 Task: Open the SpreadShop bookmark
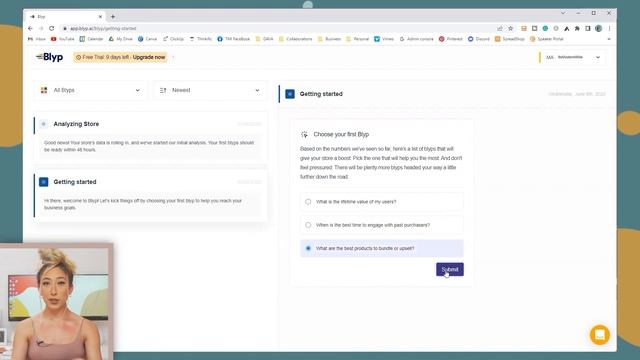pyautogui.click(x=509, y=39)
